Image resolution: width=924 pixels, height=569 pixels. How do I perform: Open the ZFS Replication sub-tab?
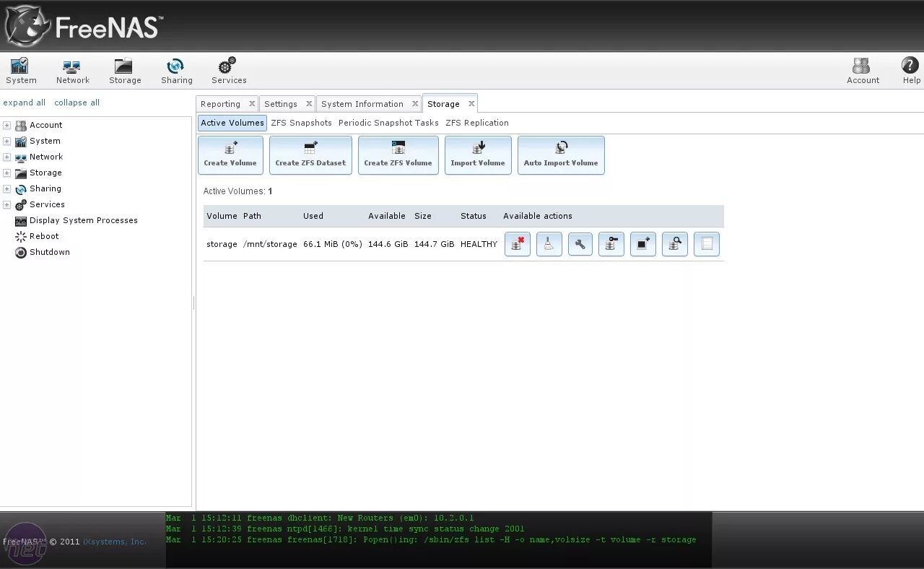pos(477,123)
